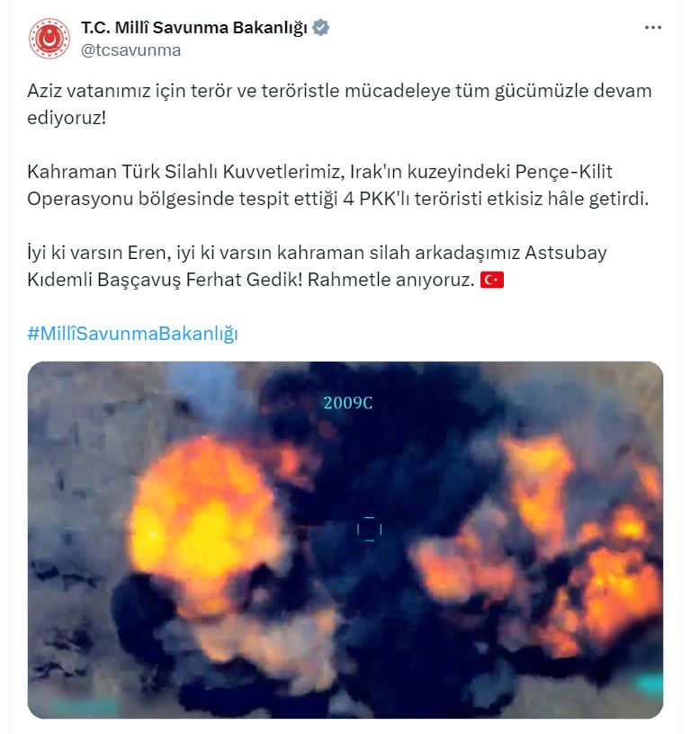Click the words "Pençe-Kilit" in the tweet
The image size is (700, 734).
click(564, 172)
